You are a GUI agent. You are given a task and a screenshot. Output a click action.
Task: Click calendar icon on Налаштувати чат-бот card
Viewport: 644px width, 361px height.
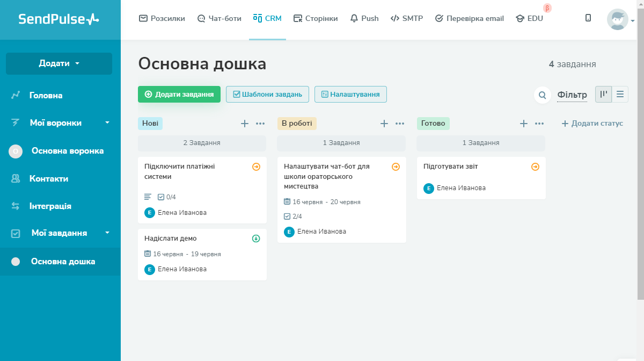pos(288,201)
